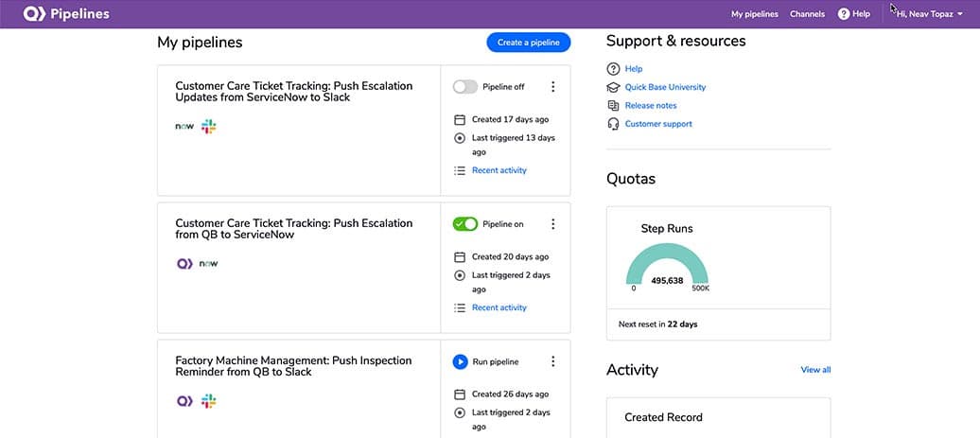Click the ServiceNow icon in second pipeline card

pyautogui.click(x=208, y=264)
